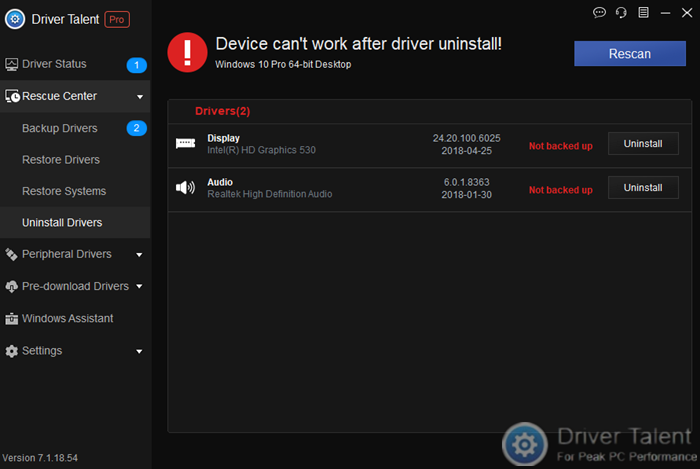Image resolution: width=700 pixels, height=469 pixels.
Task: Open Windows Assistant
Action: tap(75, 318)
